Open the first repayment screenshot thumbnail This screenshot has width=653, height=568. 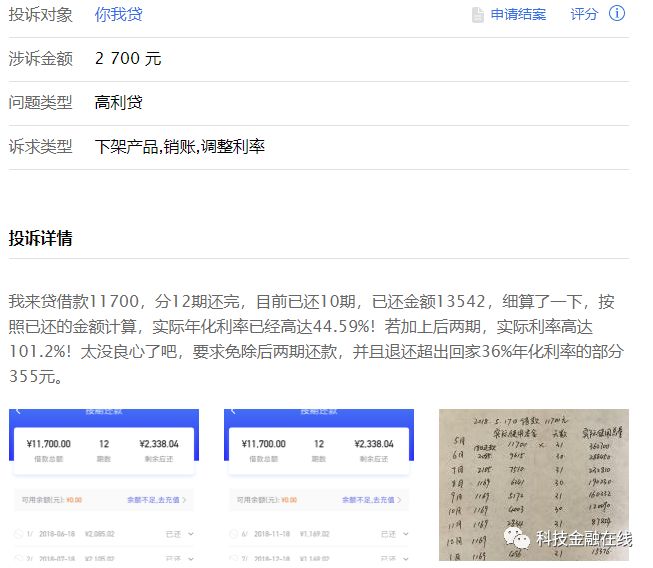pyautogui.click(x=104, y=485)
